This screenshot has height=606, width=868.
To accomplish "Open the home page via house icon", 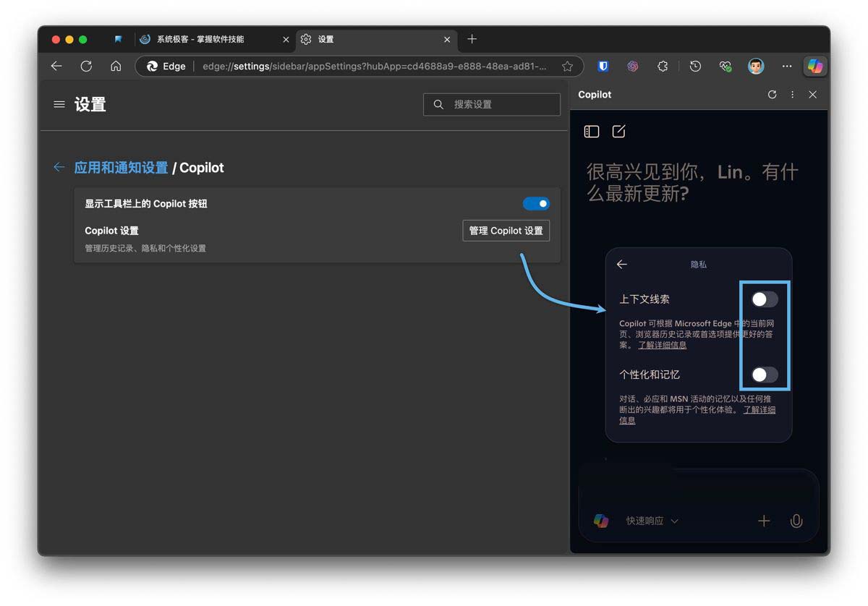I will (x=116, y=66).
